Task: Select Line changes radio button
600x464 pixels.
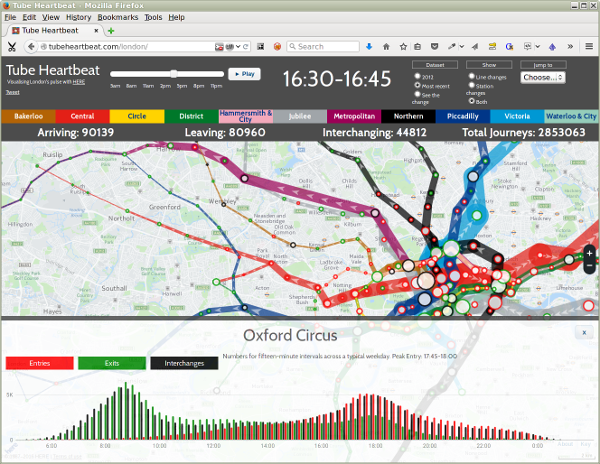Action: (x=471, y=76)
